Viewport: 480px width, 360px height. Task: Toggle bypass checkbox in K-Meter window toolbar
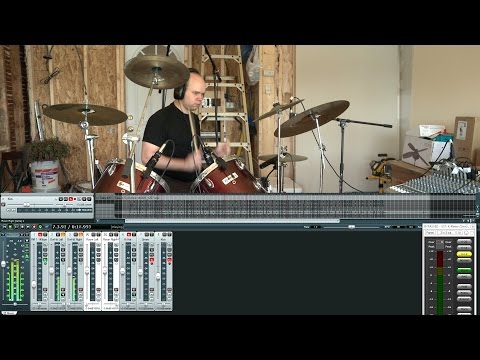[472, 233]
